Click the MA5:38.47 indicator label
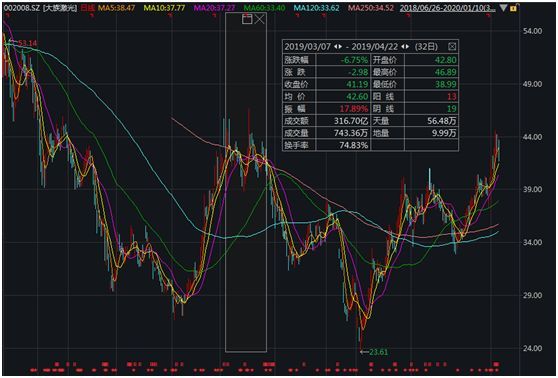Image resolution: width=558 pixels, height=378 pixels. coord(116,7)
